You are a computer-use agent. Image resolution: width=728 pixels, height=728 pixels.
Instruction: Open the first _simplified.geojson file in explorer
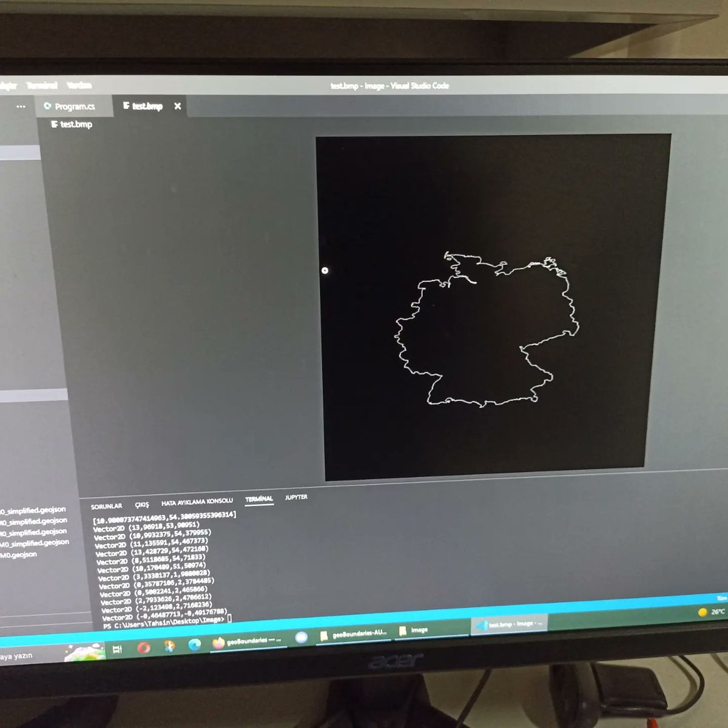[33, 511]
